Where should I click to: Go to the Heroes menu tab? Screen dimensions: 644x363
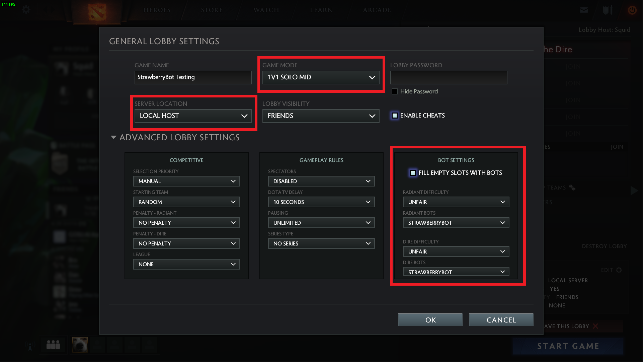click(x=157, y=10)
